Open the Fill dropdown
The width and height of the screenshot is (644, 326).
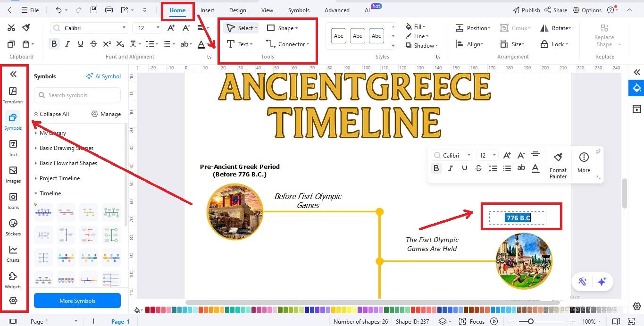coord(416,26)
